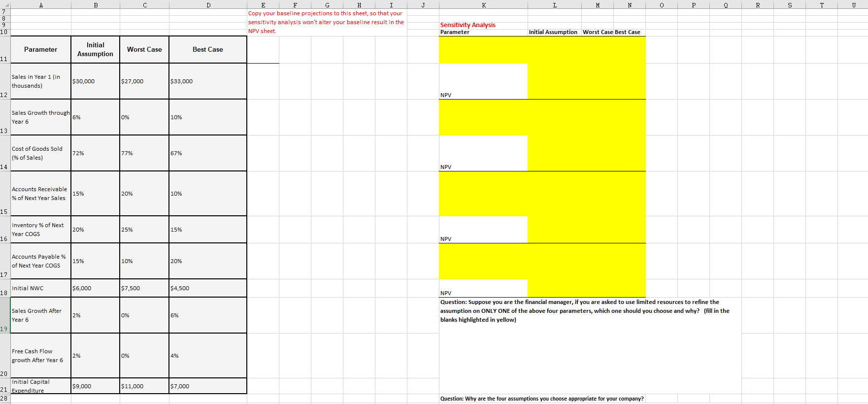868x404 pixels.
Task: Click 'Worst Case' header in column M
Action: (598, 32)
